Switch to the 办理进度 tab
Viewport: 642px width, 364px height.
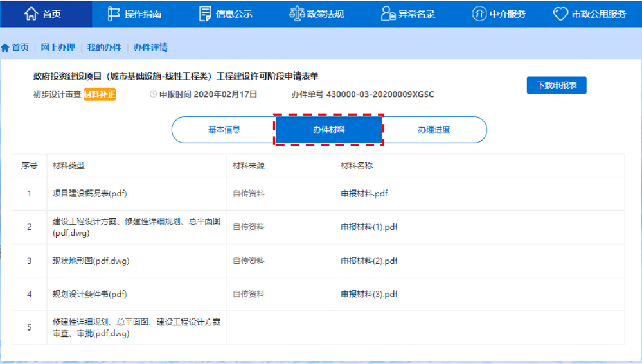coord(434,130)
